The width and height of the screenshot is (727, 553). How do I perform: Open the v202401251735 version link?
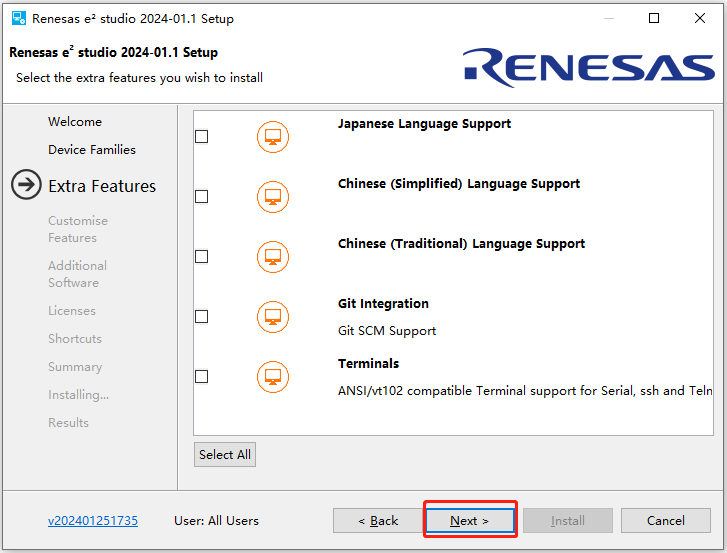tap(93, 521)
